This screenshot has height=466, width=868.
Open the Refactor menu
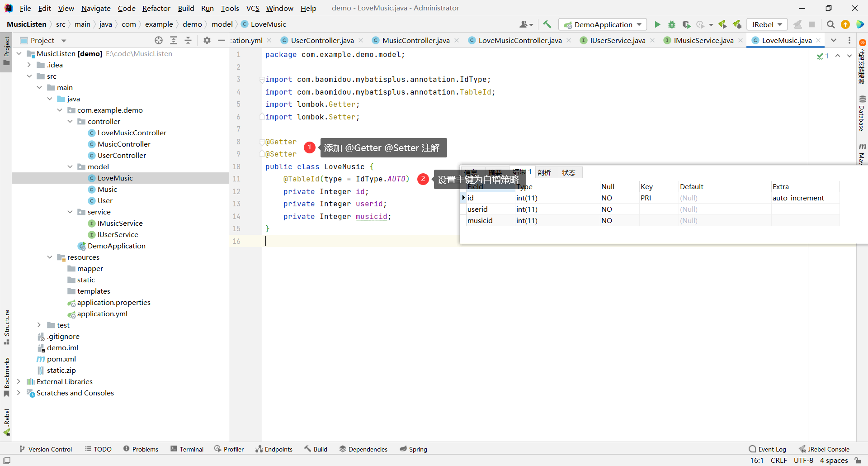pyautogui.click(x=156, y=8)
